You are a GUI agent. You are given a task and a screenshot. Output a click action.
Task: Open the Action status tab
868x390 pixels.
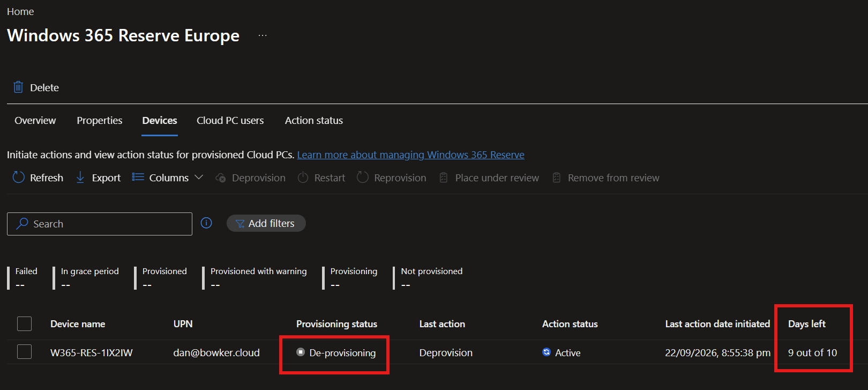(314, 121)
